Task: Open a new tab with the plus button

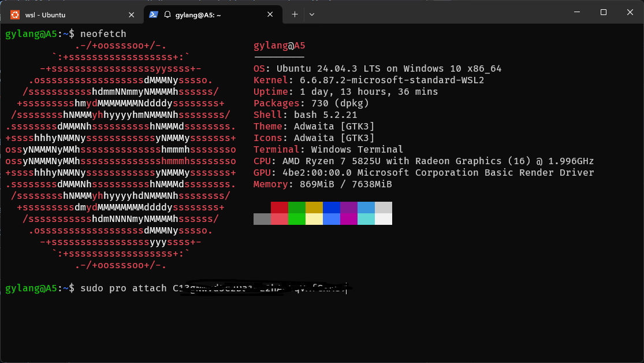Action: pos(295,14)
